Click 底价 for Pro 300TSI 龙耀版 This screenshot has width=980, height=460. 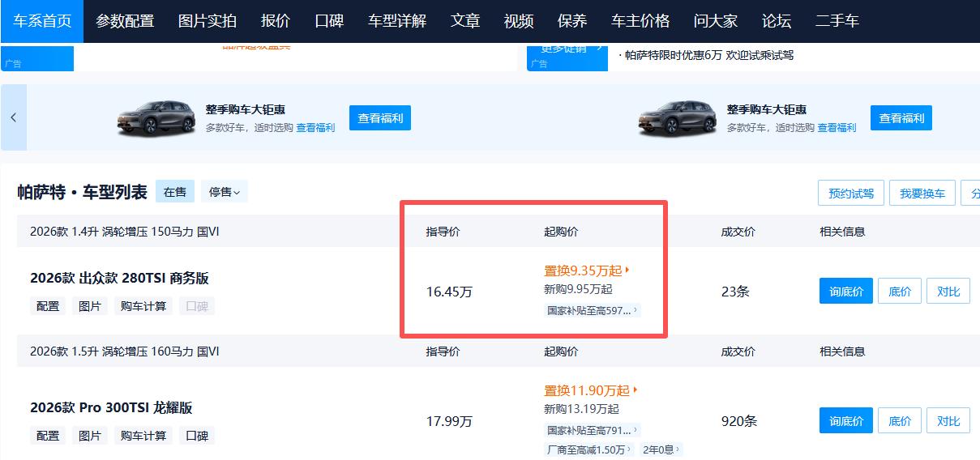(x=900, y=421)
